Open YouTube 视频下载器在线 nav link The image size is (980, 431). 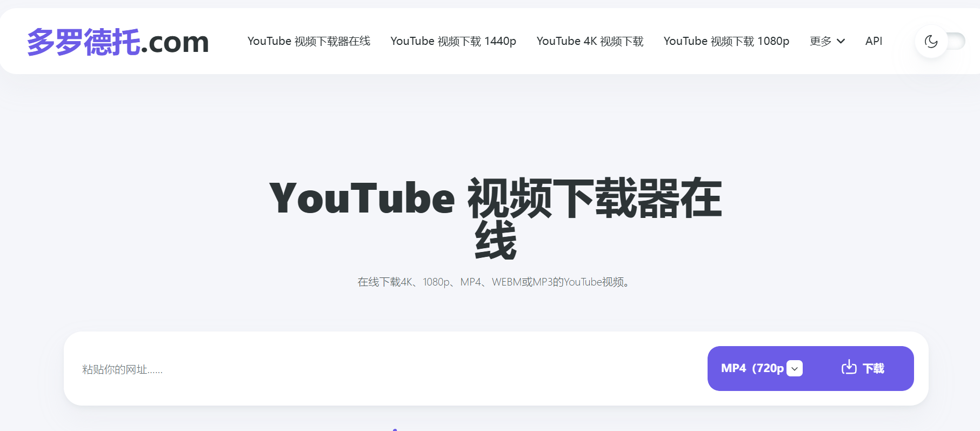pyautogui.click(x=309, y=41)
